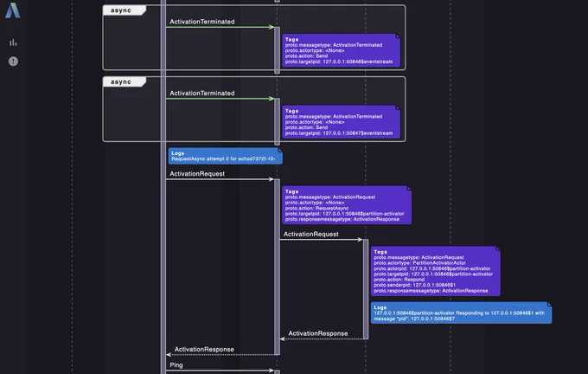The image size is (588, 374).
Task: Select the Ping message label
Action: click(176, 365)
